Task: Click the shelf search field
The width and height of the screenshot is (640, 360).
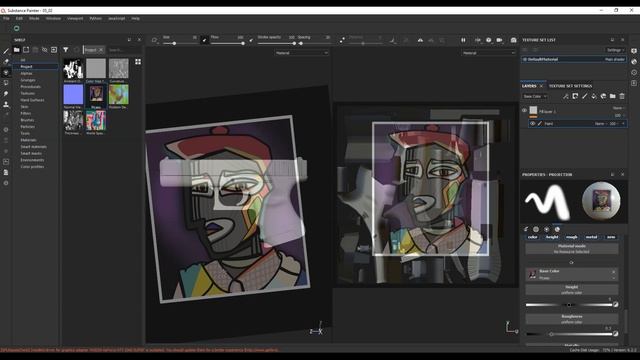Action: click(x=124, y=50)
